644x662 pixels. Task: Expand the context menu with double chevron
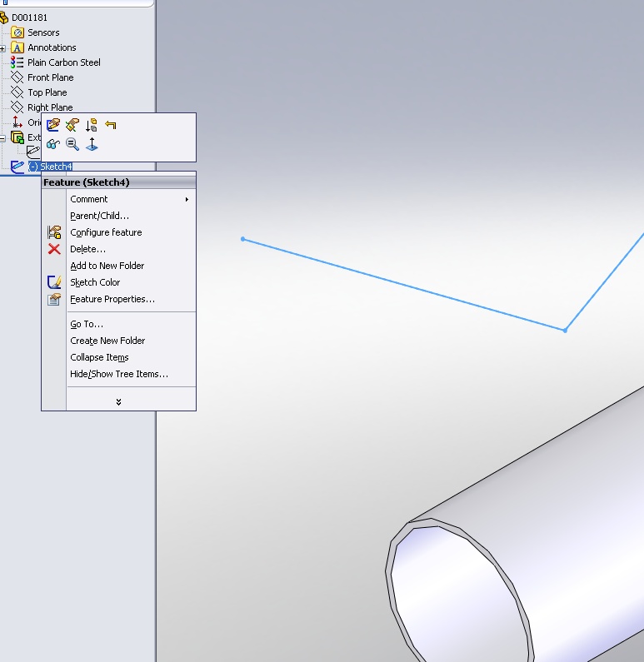pyautogui.click(x=118, y=401)
